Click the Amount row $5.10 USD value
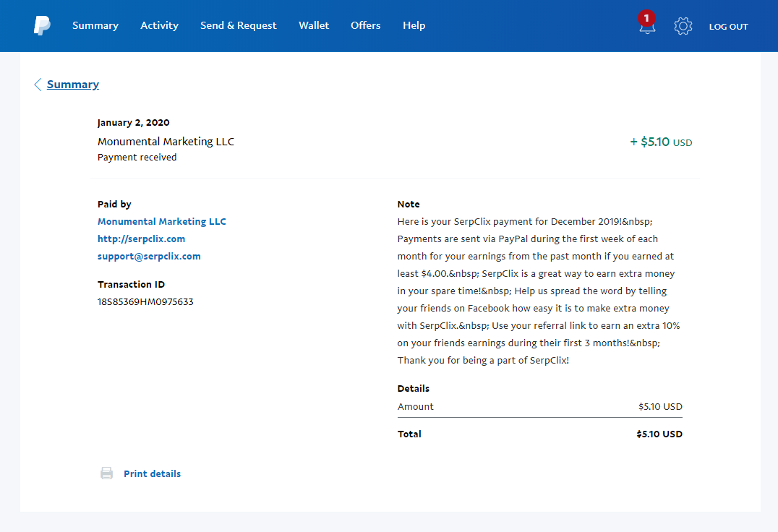Image resolution: width=778 pixels, height=532 pixels. coord(660,406)
